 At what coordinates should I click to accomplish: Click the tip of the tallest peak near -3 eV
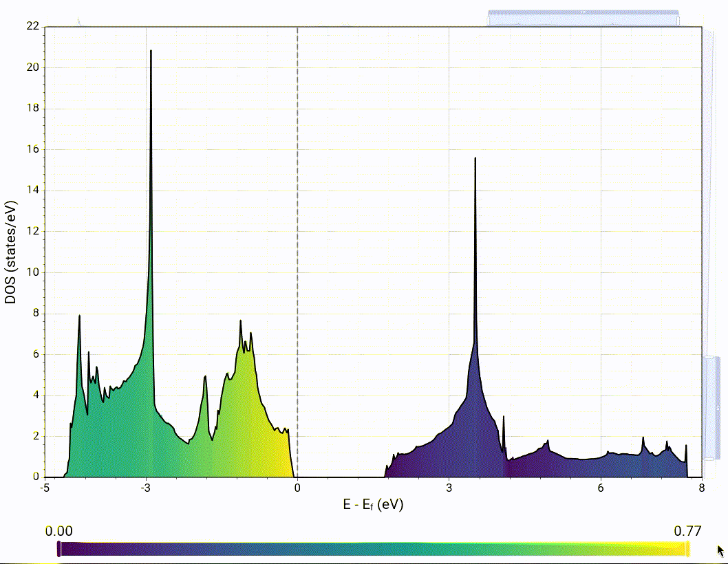click(x=151, y=51)
